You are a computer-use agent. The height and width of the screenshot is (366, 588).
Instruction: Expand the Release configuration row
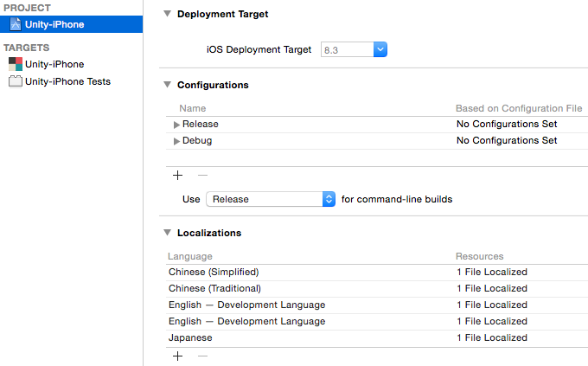click(x=176, y=125)
